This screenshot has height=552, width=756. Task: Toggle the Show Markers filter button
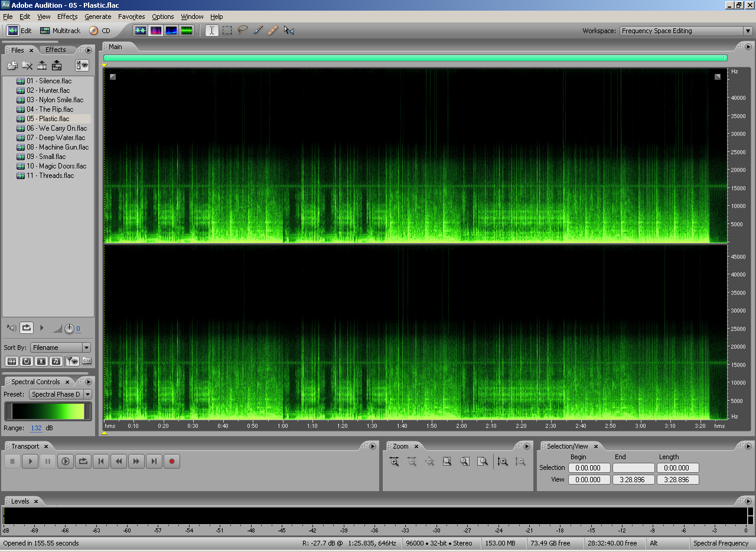tap(71, 361)
